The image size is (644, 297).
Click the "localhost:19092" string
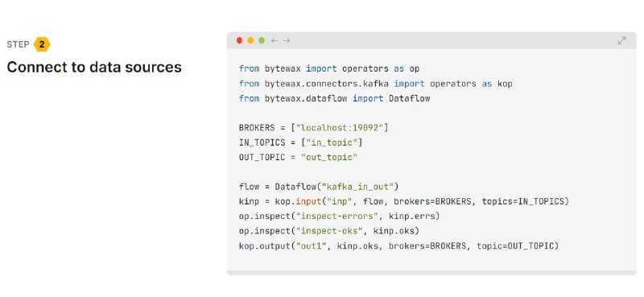339,128
